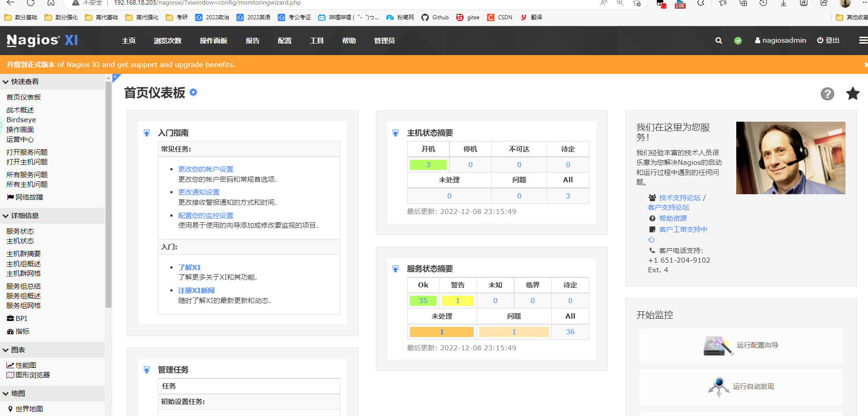Click the help question mark icon
Viewport: 868px width, 416px height.
click(x=827, y=94)
